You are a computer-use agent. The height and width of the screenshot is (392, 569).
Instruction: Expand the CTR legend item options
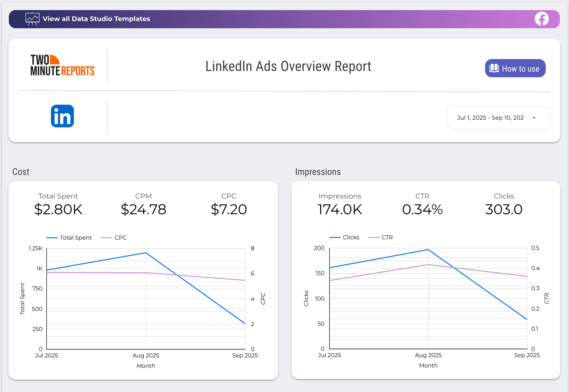coord(387,237)
